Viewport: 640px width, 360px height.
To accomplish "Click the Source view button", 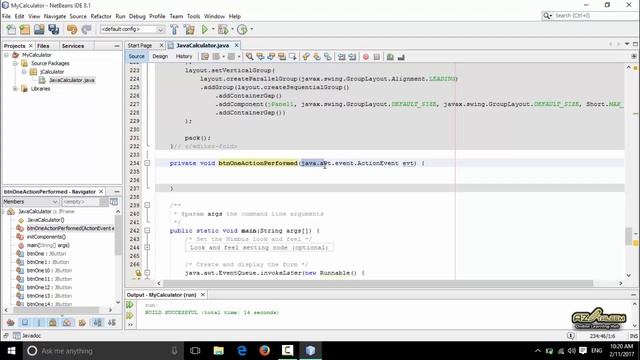I will [136, 56].
